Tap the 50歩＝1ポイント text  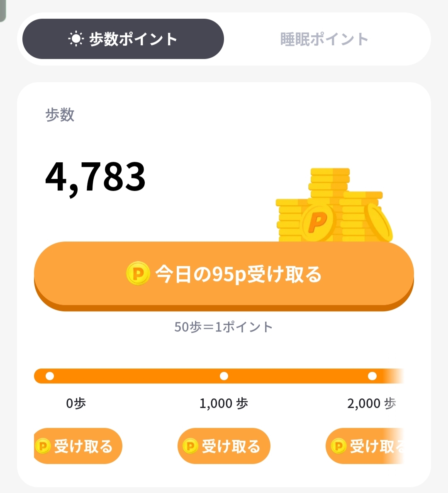(224, 327)
